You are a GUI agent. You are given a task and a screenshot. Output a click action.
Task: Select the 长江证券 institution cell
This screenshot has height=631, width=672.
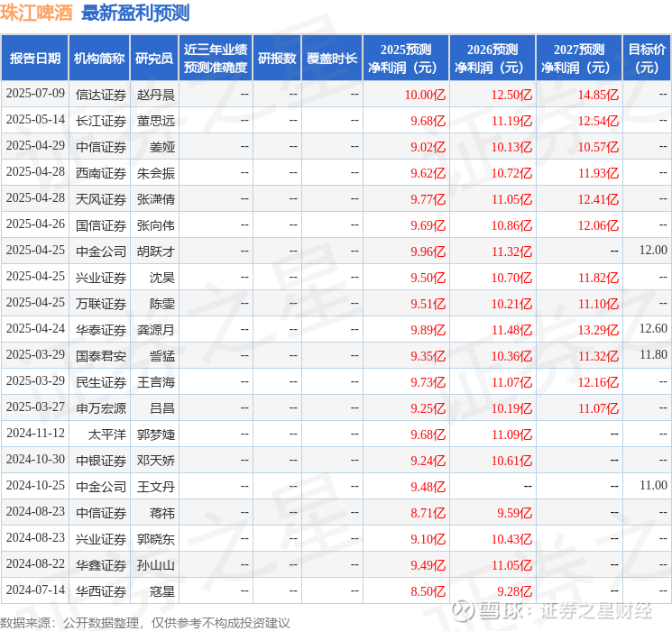point(101,121)
